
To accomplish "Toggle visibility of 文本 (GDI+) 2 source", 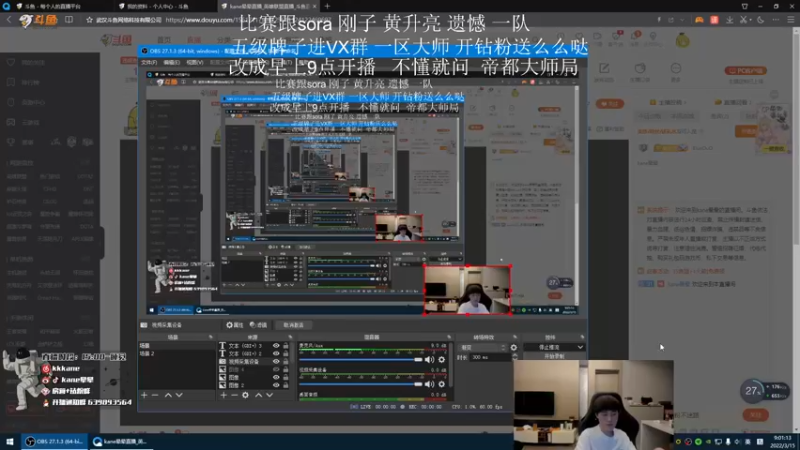I will [x=276, y=354].
